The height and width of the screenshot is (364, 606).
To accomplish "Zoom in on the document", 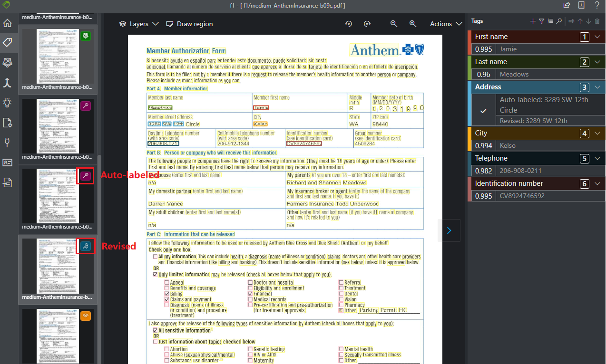I will click(x=413, y=24).
